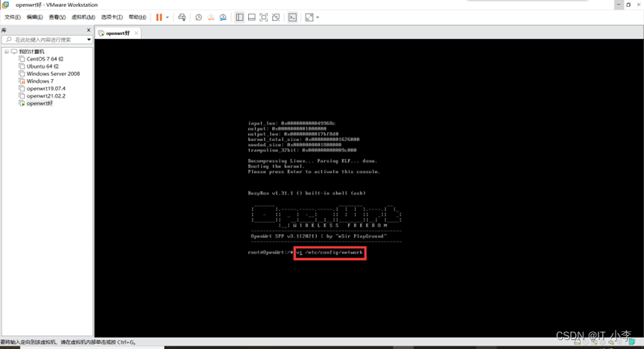Open the 文件(F) menu
The height and width of the screenshot is (349, 644).
tap(13, 17)
